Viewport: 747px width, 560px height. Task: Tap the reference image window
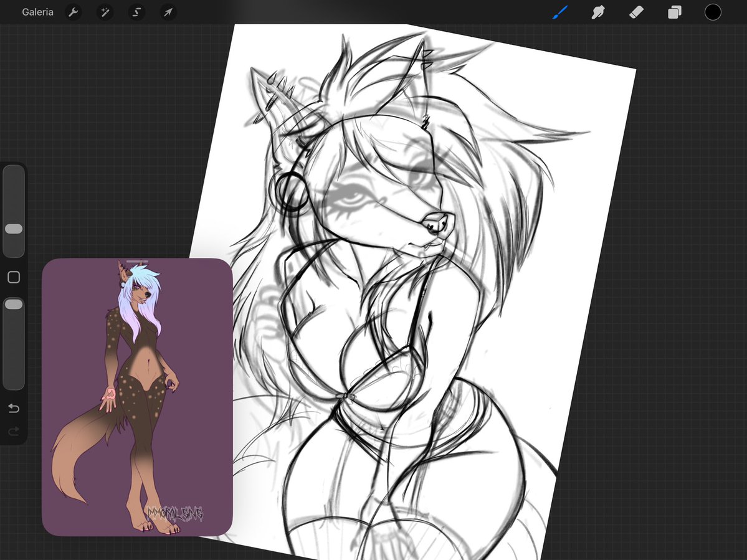(137, 397)
